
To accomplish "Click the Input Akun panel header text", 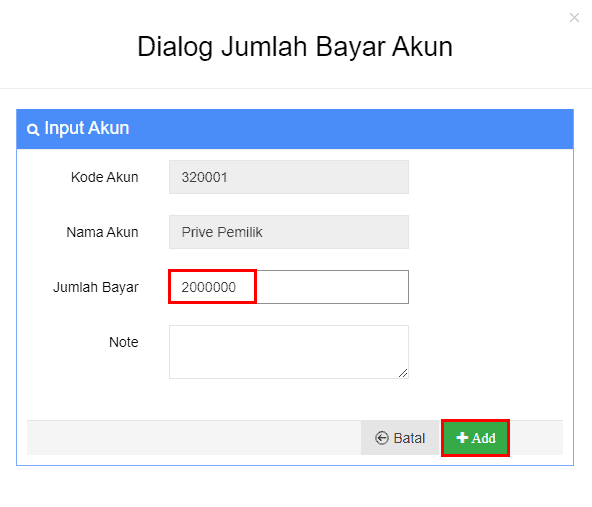I will click(87, 128).
